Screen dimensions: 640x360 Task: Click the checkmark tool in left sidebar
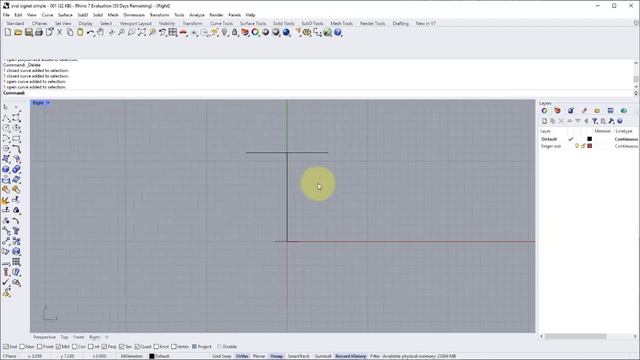click(6, 282)
